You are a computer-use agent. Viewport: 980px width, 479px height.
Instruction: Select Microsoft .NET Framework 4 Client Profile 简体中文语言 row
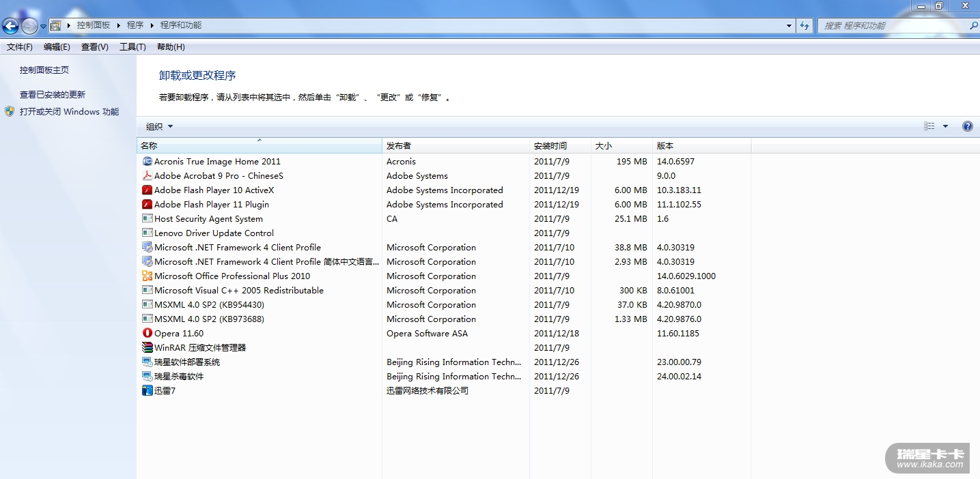444,262
